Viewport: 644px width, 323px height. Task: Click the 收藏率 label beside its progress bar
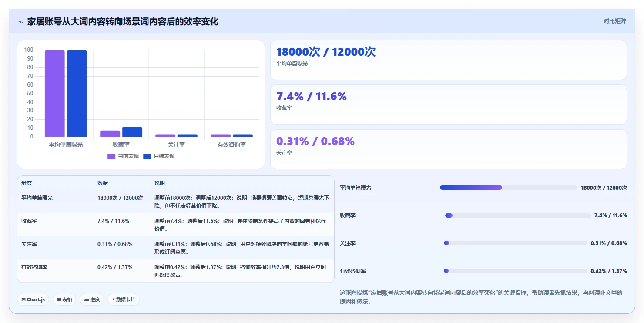pos(348,215)
